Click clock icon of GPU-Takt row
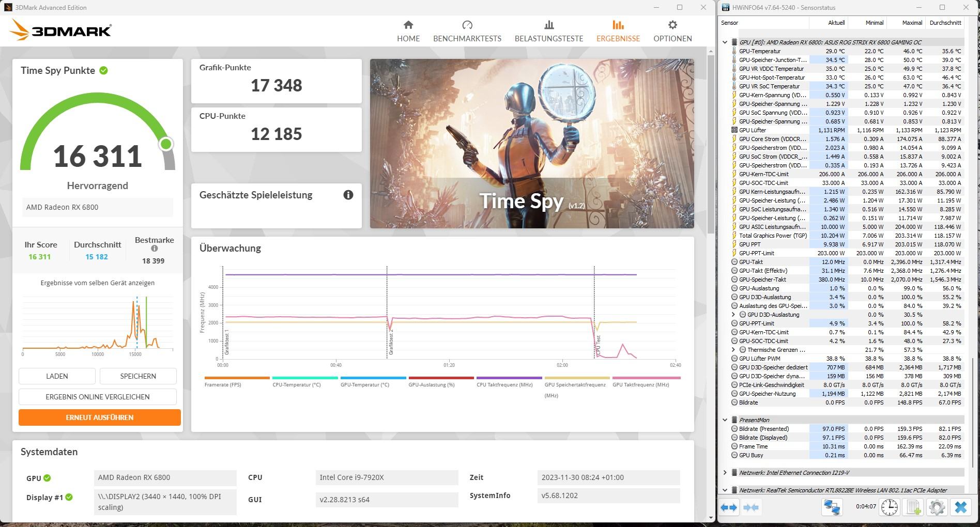980x527 pixels. point(734,262)
